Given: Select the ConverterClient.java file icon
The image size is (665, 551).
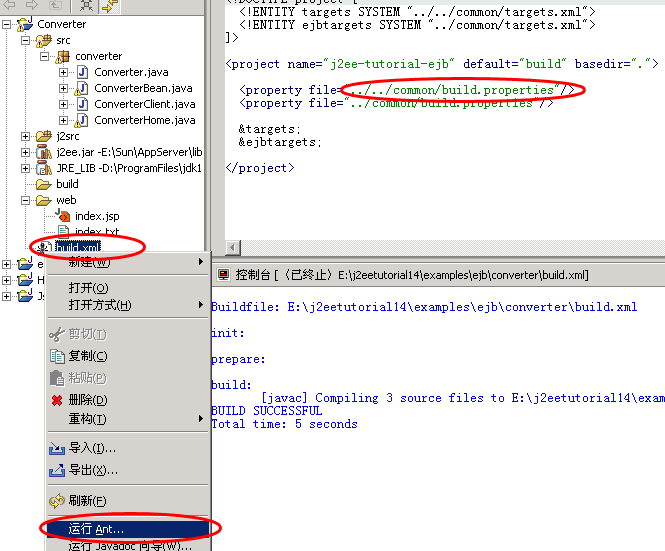Looking at the screenshot, I should point(83,104).
